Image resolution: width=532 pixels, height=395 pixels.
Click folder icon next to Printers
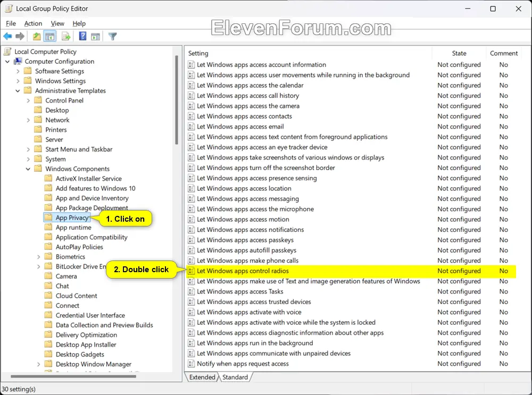coord(38,130)
